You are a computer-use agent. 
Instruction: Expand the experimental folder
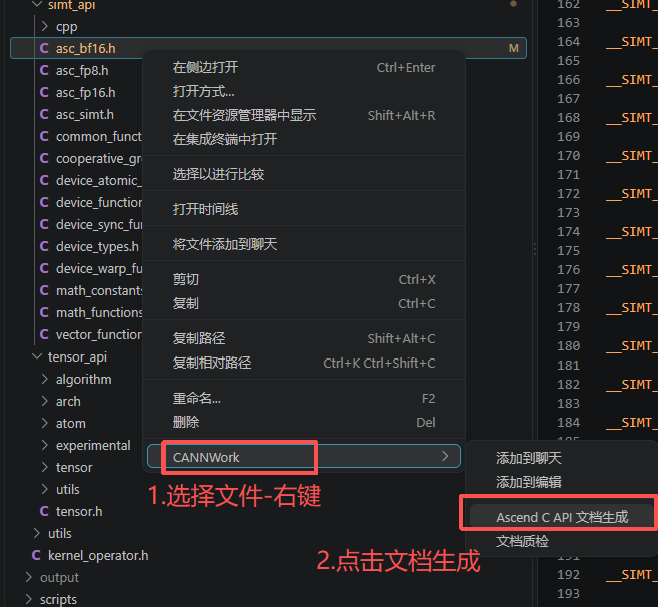coord(44,445)
